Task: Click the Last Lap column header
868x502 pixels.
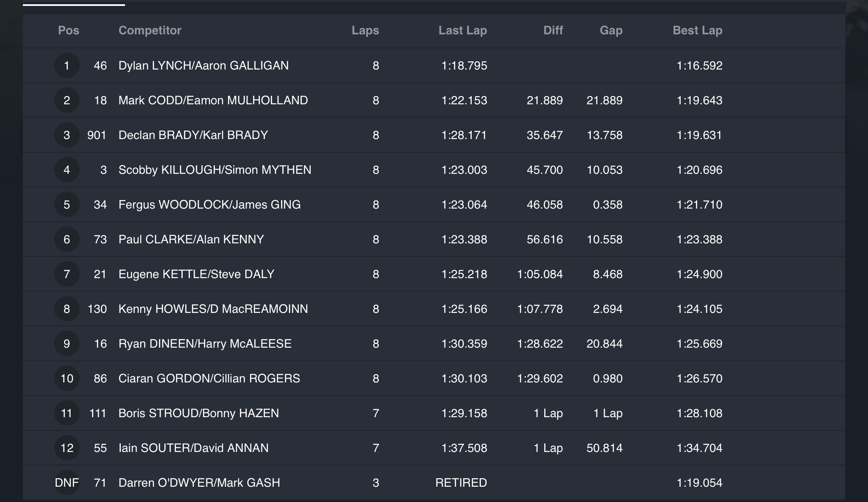Action: pyautogui.click(x=462, y=31)
